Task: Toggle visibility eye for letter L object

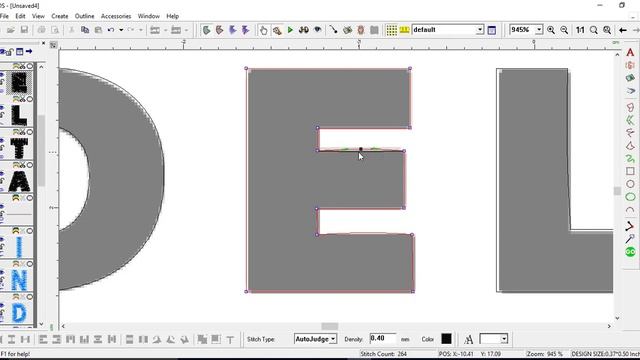Action: pos(2,108)
